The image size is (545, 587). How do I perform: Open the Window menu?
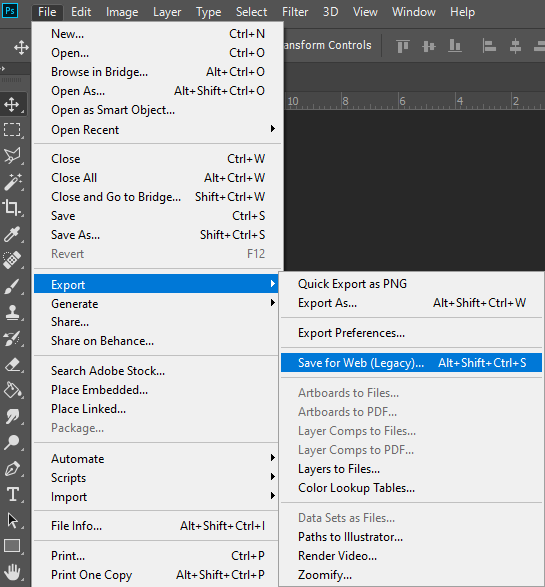pyautogui.click(x=414, y=12)
